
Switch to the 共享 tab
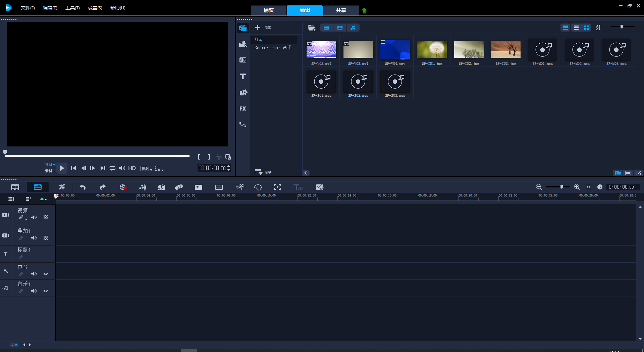[341, 10]
